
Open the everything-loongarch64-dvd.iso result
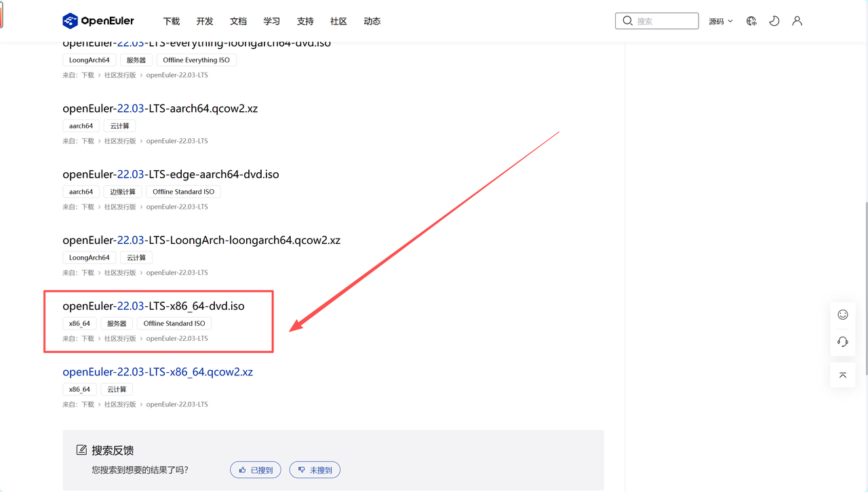pyautogui.click(x=197, y=44)
